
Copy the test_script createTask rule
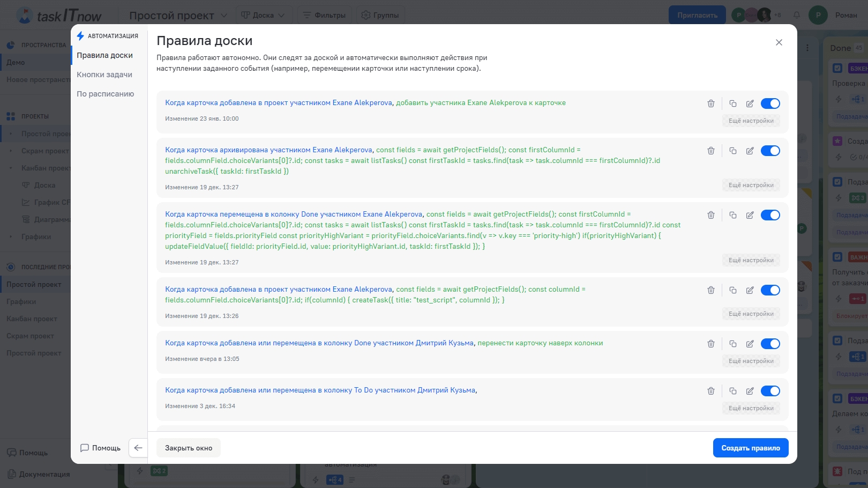click(732, 290)
